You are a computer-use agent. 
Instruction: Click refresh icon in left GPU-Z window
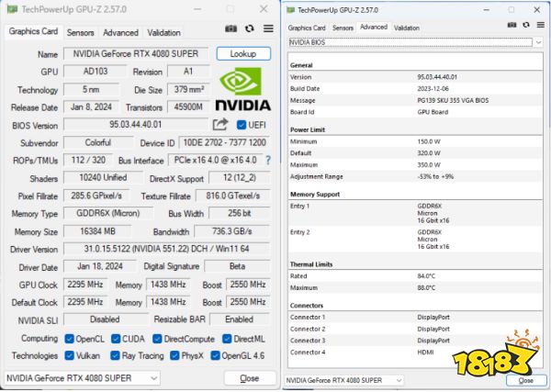pos(250,28)
